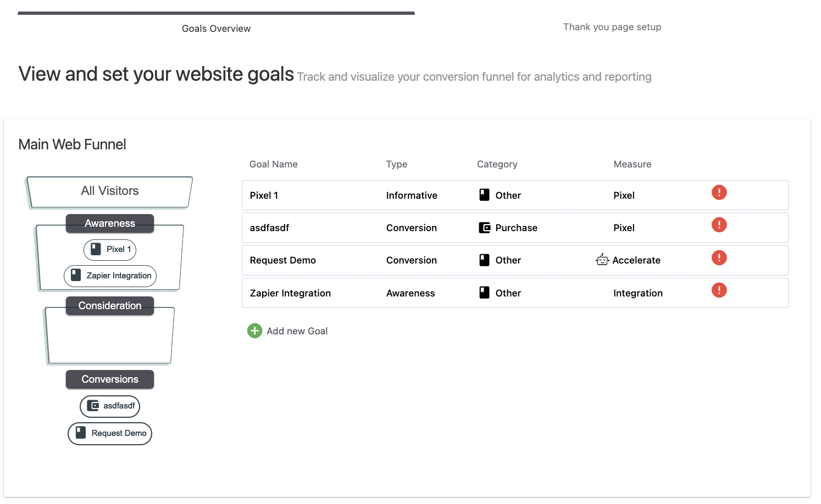Click the red alert icon on asdfasdf row
821x504 pixels.
click(719, 225)
